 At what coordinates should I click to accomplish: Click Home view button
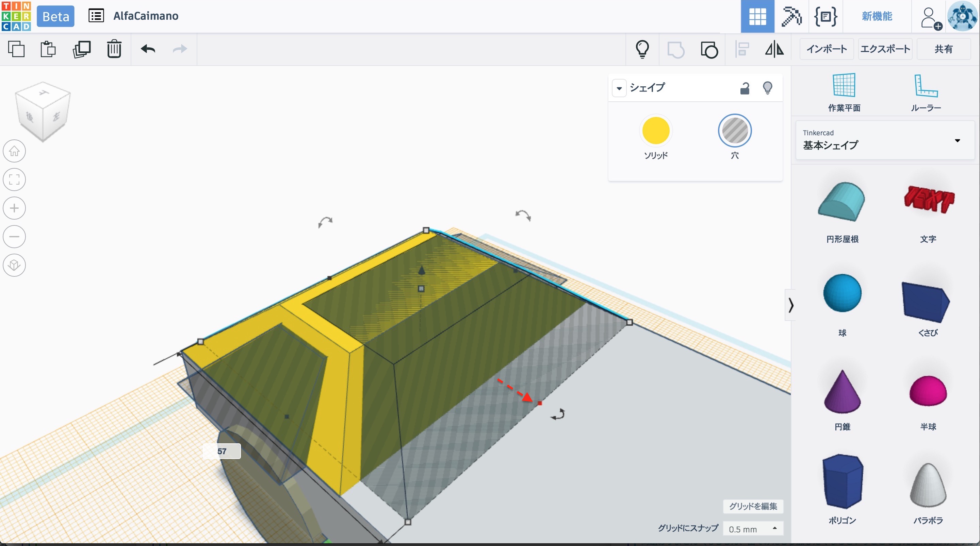14,151
